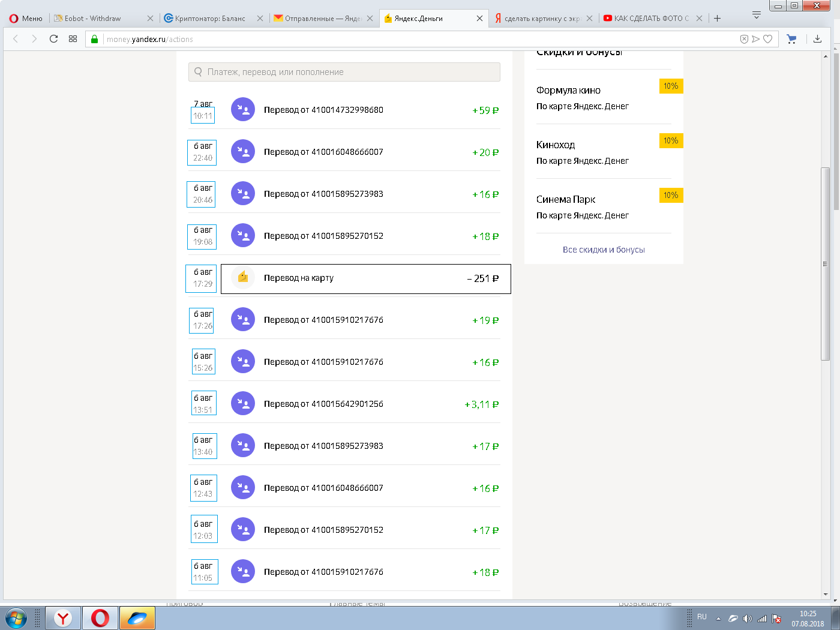Click the transfer icon for the 20:46 row
The height and width of the screenshot is (630, 840).
coord(243,193)
